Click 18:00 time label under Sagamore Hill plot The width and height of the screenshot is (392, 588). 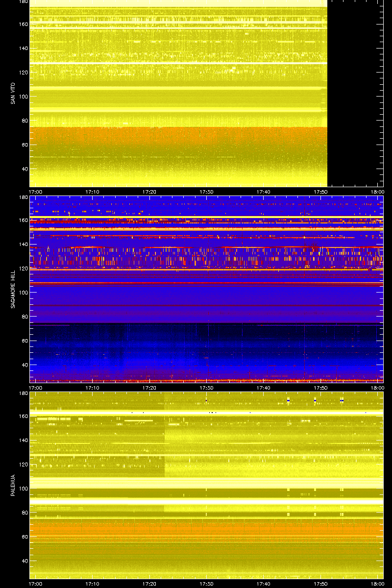click(x=377, y=388)
